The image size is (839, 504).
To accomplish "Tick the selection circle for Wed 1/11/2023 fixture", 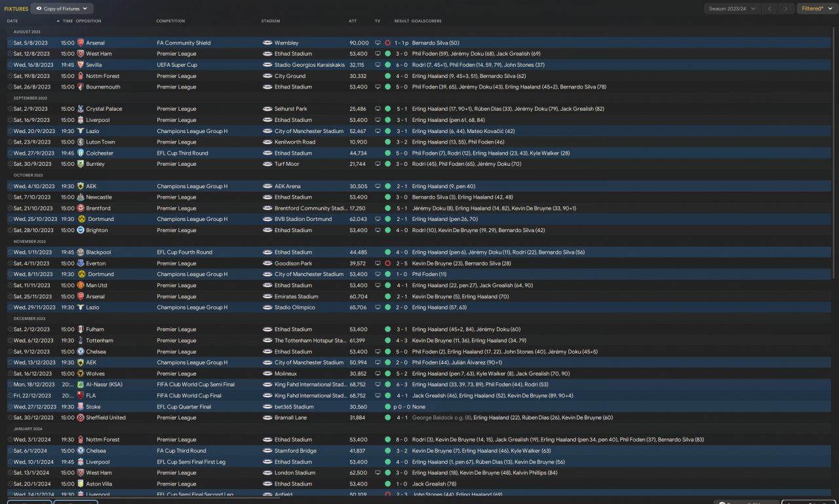I will (x=10, y=252).
